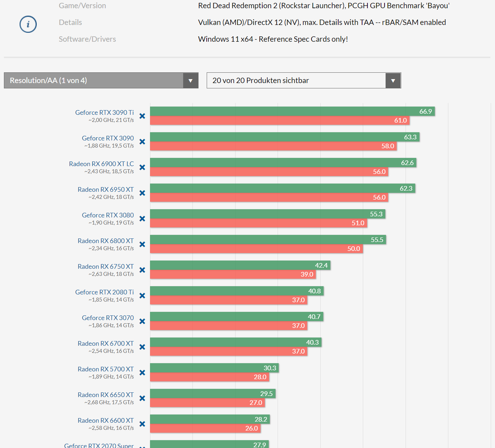Open the Radeon RX 5700 XT link
The width and height of the screenshot is (495, 448).
[106, 369]
